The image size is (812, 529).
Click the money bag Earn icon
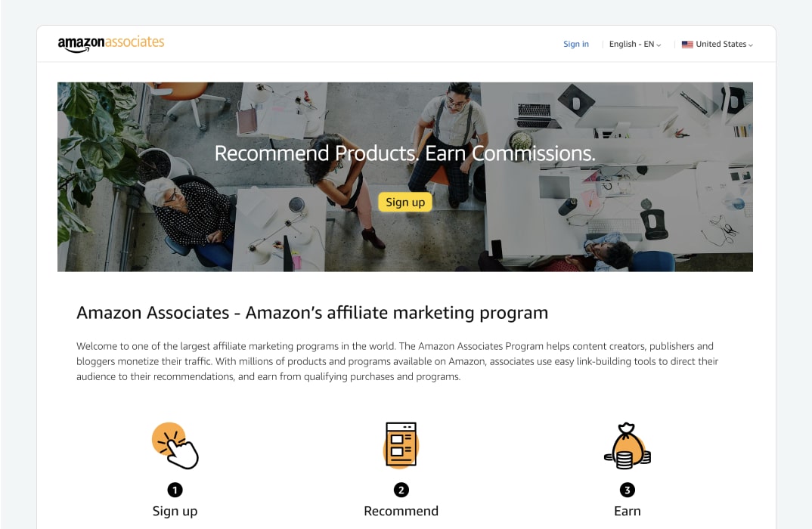pyautogui.click(x=627, y=446)
